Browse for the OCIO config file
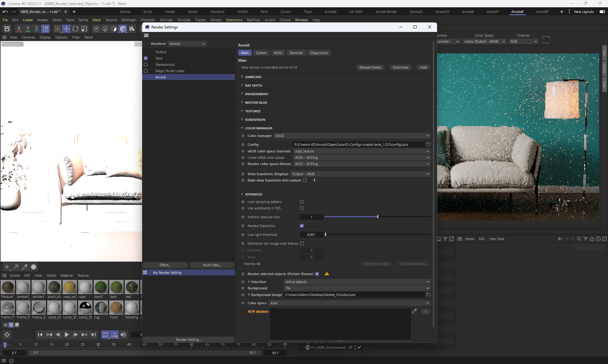608x364 pixels. coord(428,144)
